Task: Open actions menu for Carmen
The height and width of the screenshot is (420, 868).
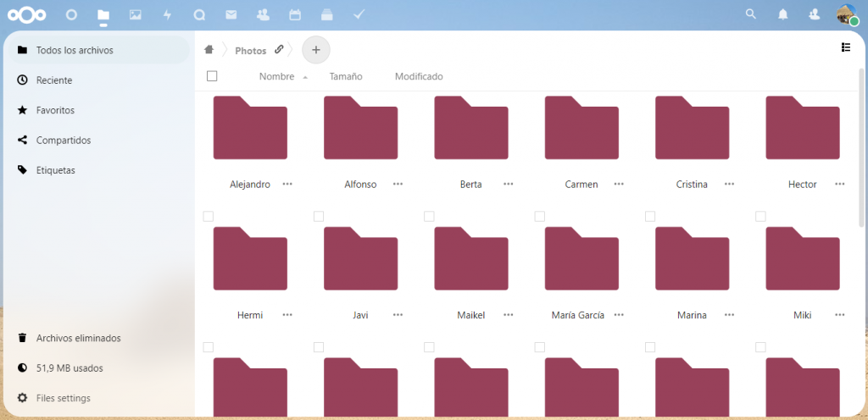Action: click(619, 184)
